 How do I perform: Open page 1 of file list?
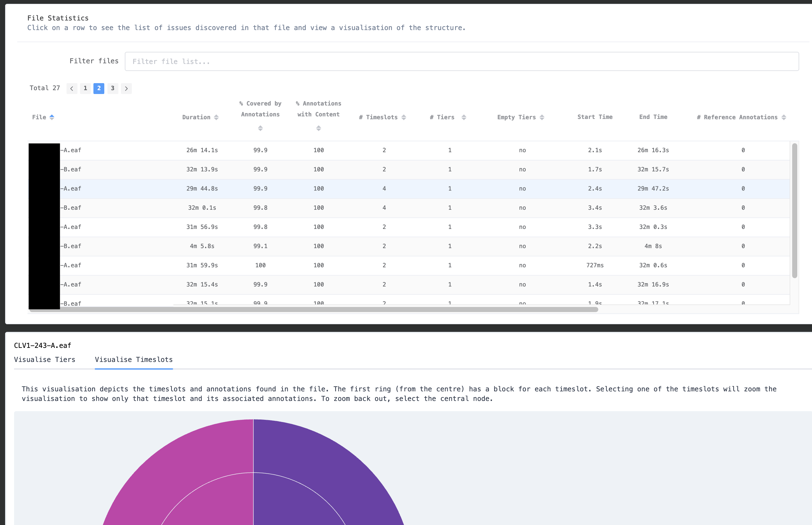[85, 88]
